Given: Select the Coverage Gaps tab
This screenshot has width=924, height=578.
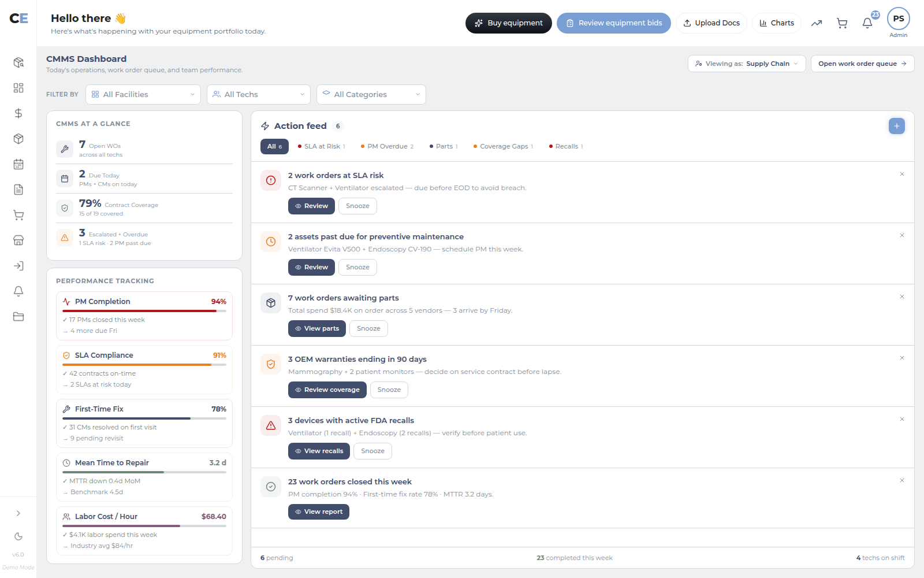Looking at the screenshot, I should tap(503, 147).
